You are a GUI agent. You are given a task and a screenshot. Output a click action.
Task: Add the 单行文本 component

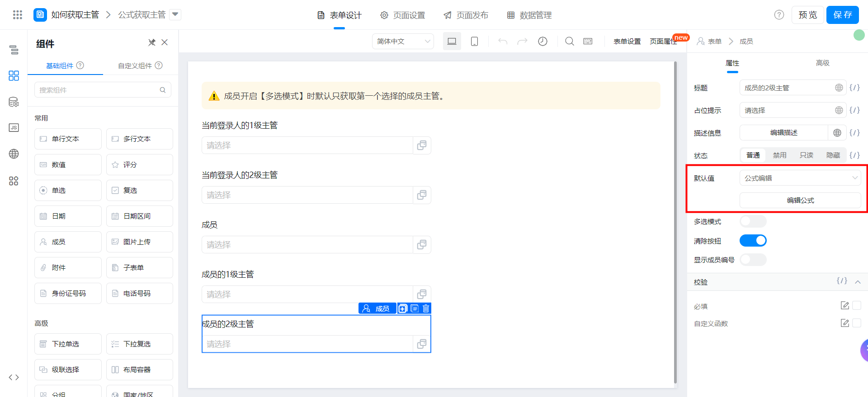point(68,139)
